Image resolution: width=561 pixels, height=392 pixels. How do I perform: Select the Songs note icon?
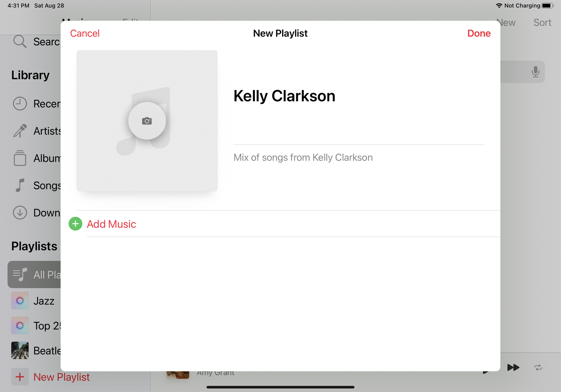click(x=20, y=185)
